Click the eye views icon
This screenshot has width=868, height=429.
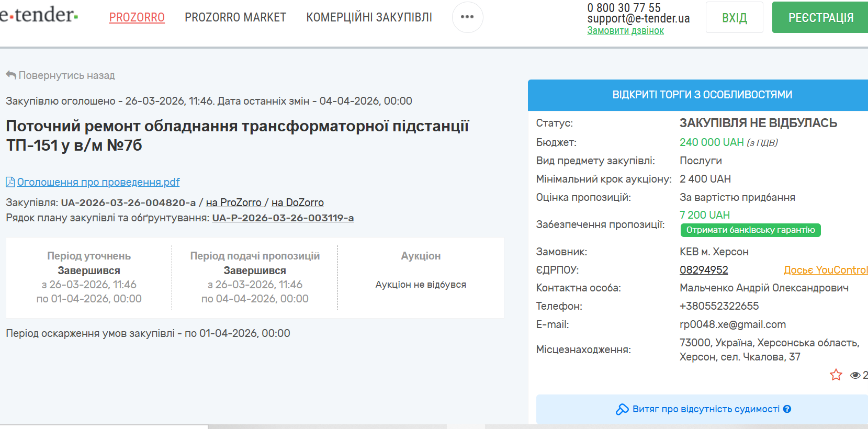[855, 375]
